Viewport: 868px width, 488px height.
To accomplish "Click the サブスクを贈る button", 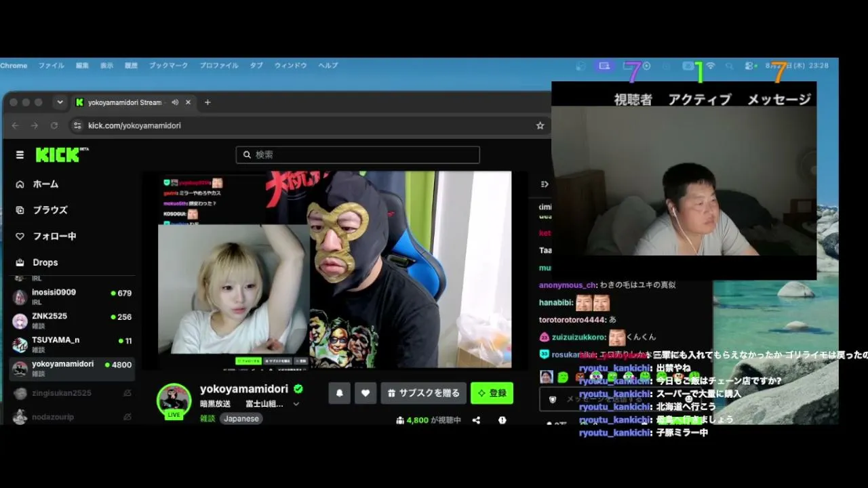I will pos(423,393).
